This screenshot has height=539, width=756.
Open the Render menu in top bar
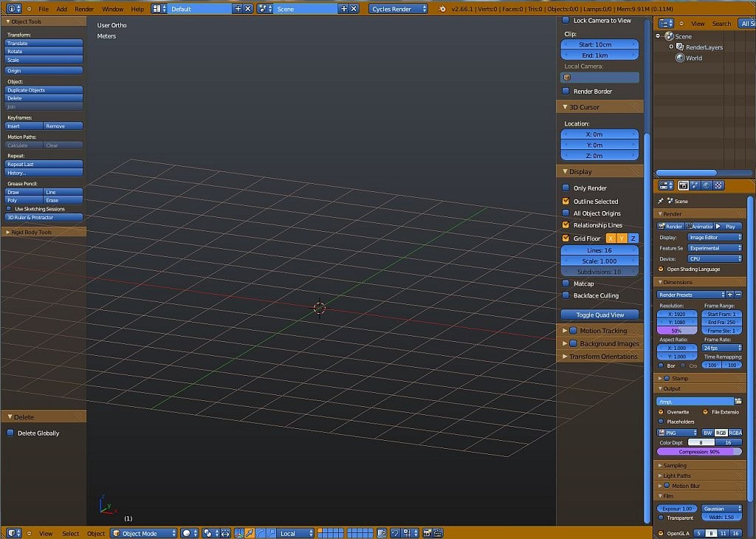click(x=84, y=9)
